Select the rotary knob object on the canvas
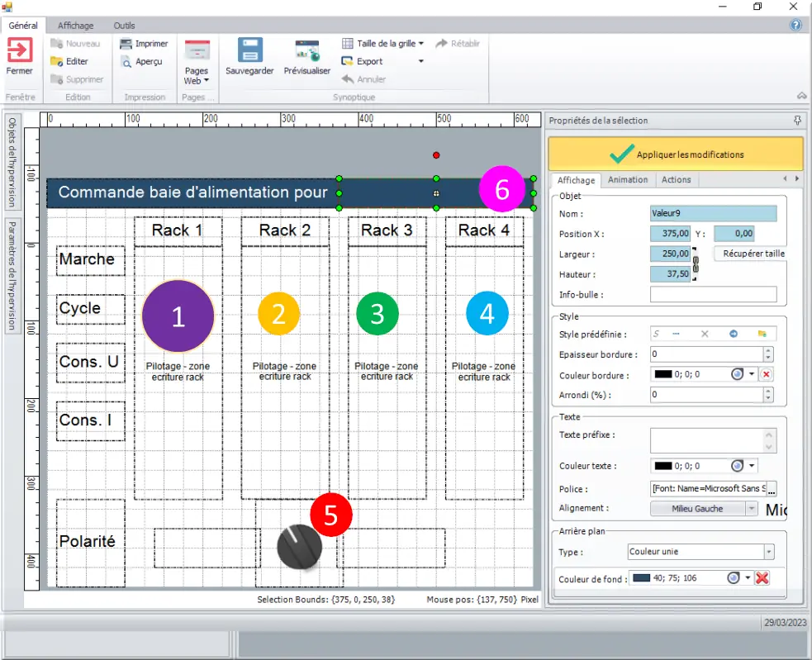The image size is (812, 660). [x=299, y=547]
